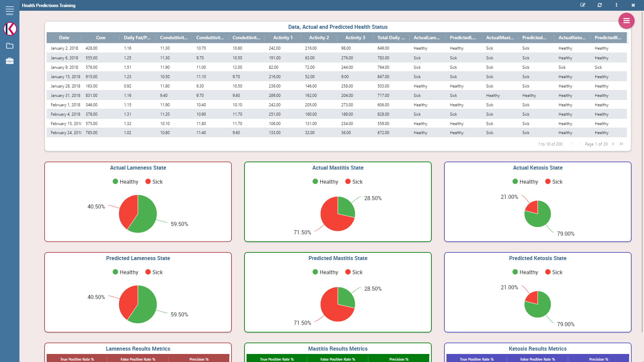Click the edit pencil icon in header
Screen dimensions: 644x362
pos(583,5)
